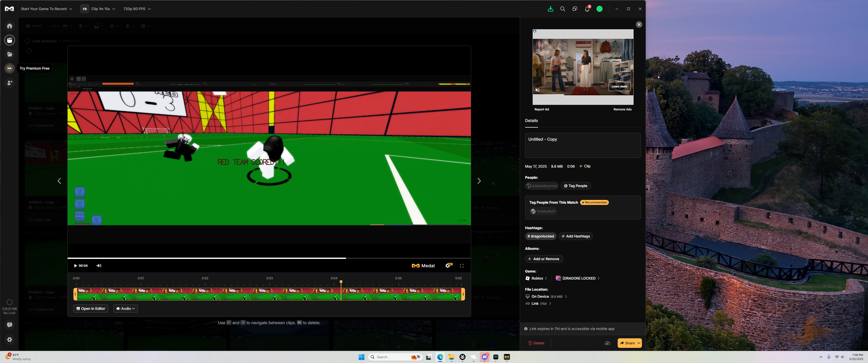Screen dimensions: 868x363
Task: Open the feedback chat sidebar icon
Action: [9, 325]
